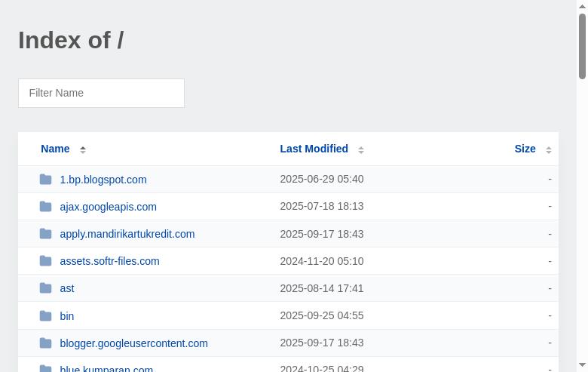Image resolution: width=588 pixels, height=372 pixels.
Task: Click the sort arrows next to Last Modified
Action: (x=361, y=149)
